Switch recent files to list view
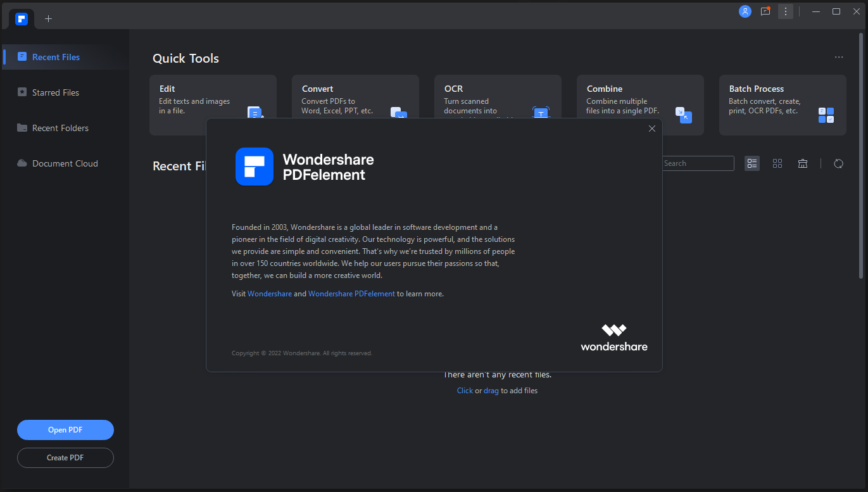This screenshot has height=492, width=868. (752, 163)
